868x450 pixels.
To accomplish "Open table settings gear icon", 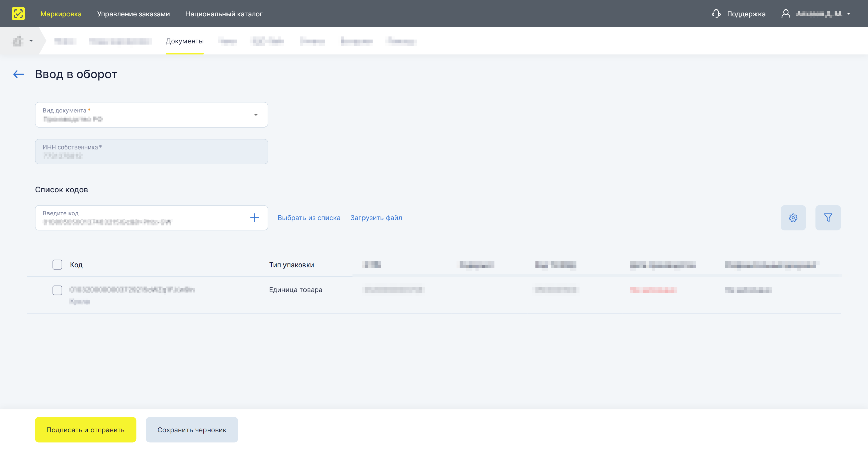I will pyautogui.click(x=793, y=218).
